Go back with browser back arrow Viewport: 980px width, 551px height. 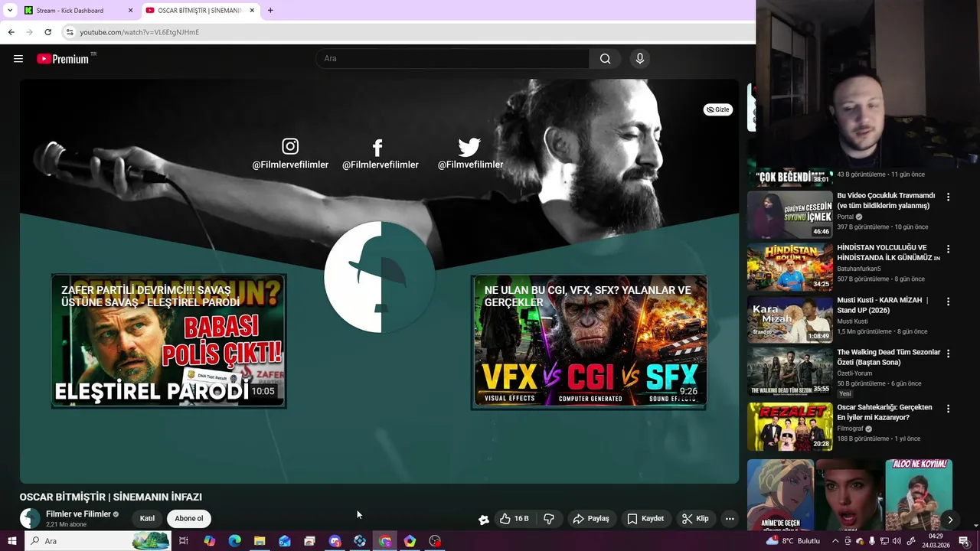click(11, 32)
